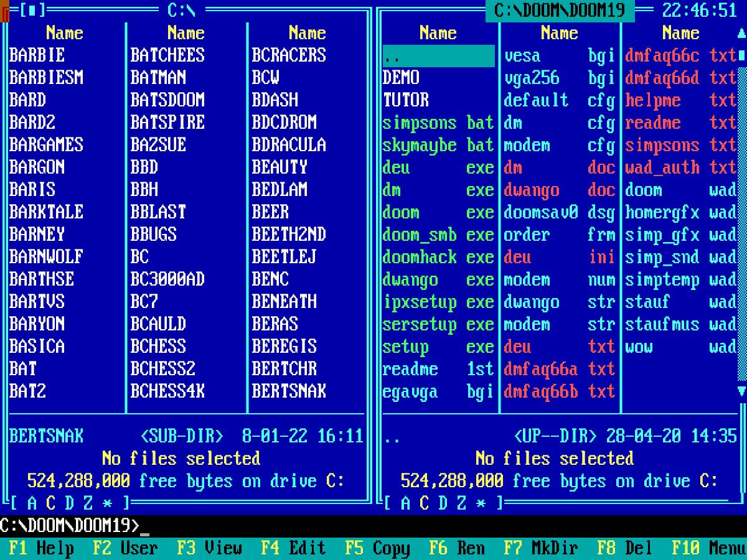Viewport: 747px width, 560px height.
Task: Select modem num file
Action: [560, 279]
